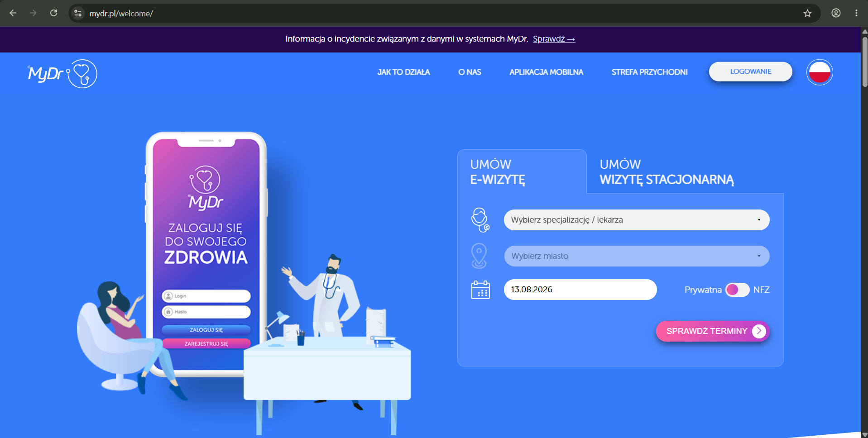
Task: Click the browser back arrow
Action: pyautogui.click(x=13, y=13)
